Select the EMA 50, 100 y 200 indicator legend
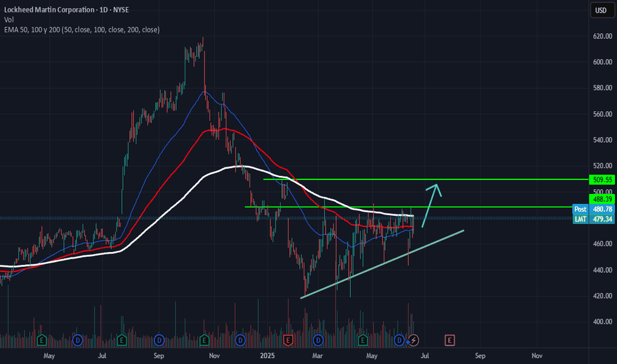Image resolution: width=617 pixels, height=364 pixels. pos(82,30)
